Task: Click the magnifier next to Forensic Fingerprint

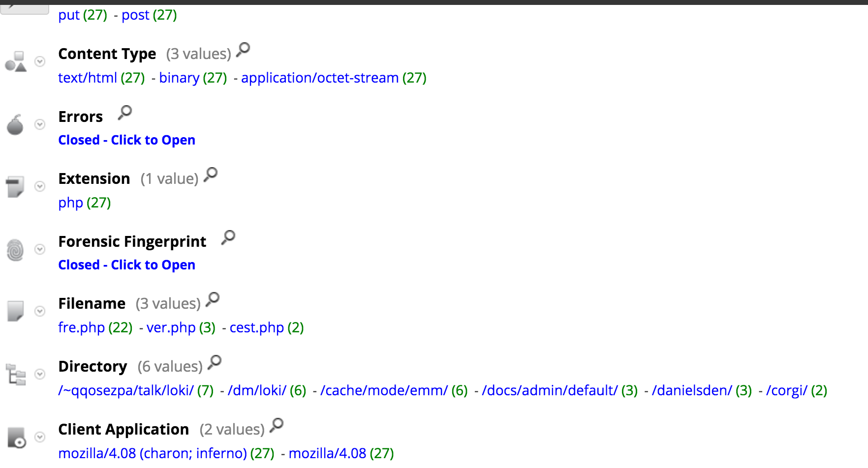Action: coord(228,237)
